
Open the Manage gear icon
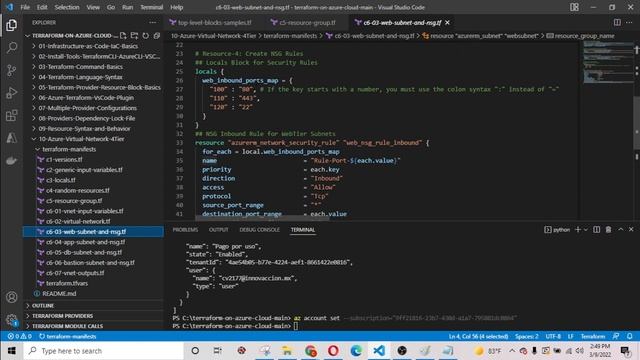pos(11,320)
